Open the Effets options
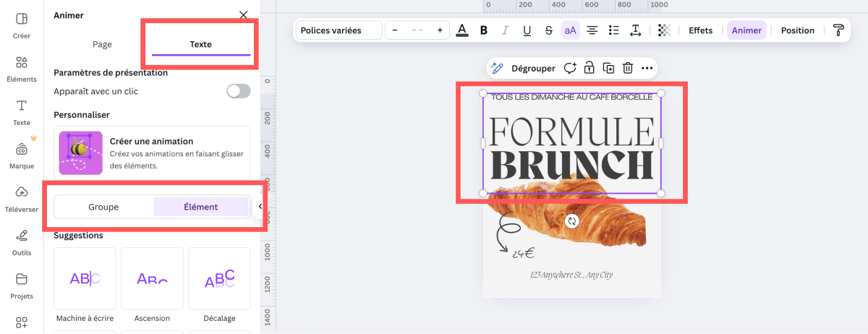The image size is (868, 334). 700,30
